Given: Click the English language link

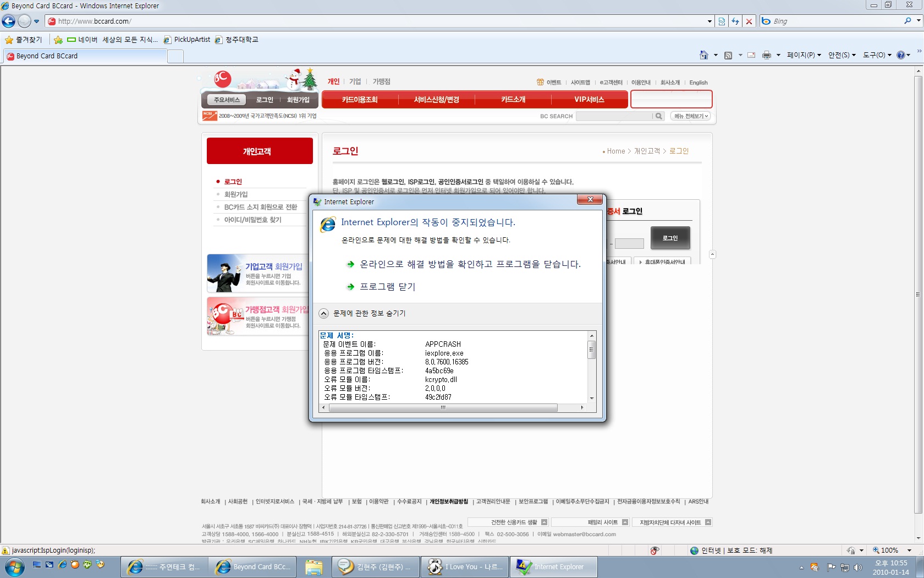Looking at the screenshot, I should click(x=698, y=83).
